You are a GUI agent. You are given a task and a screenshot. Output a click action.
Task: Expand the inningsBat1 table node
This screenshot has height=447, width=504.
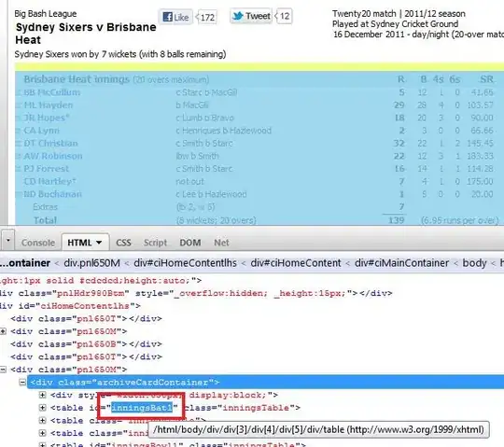coord(42,408)
